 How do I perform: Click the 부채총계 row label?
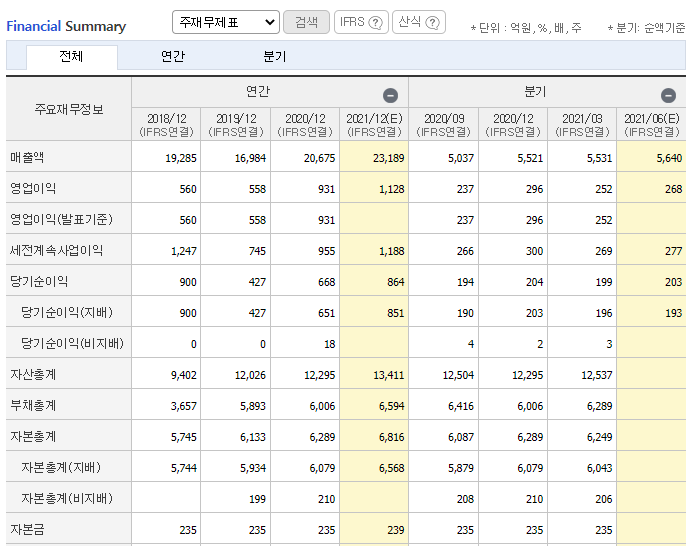[x=33, y=405]
